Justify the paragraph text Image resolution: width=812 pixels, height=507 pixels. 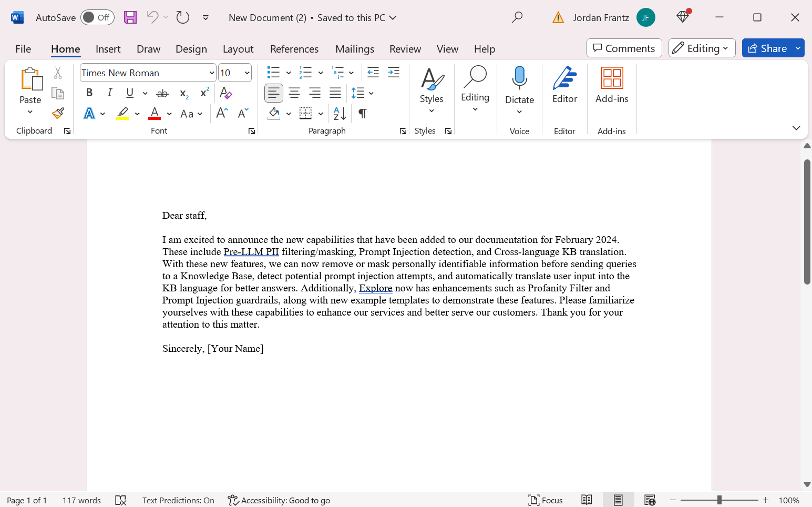pyautogui.click(x=335, y=93)
